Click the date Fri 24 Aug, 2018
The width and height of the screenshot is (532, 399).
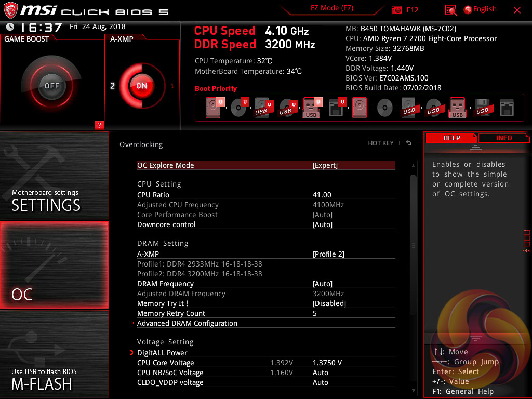click(97, 26)
